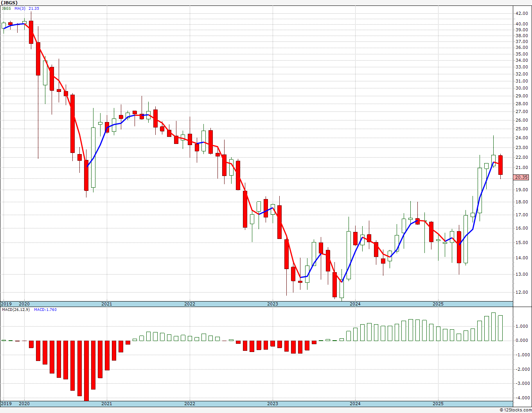Screen dimensions: 532x413
Task: Click the green JBGS legend label
Action: [x=7, y=8]
